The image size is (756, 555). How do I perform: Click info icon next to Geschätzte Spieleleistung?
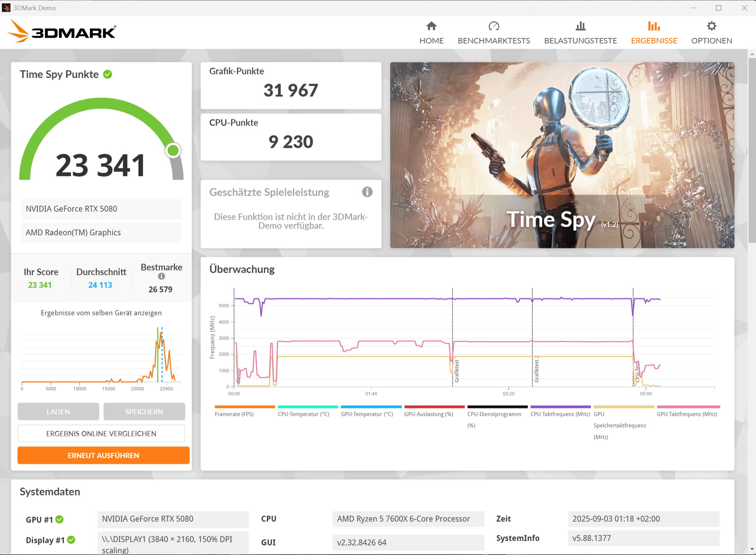(367, 192)
